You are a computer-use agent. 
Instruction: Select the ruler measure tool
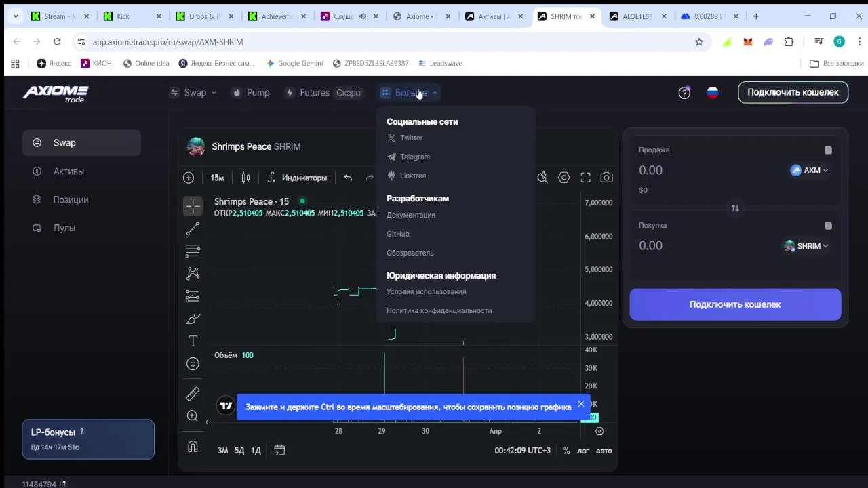point(193,394)
